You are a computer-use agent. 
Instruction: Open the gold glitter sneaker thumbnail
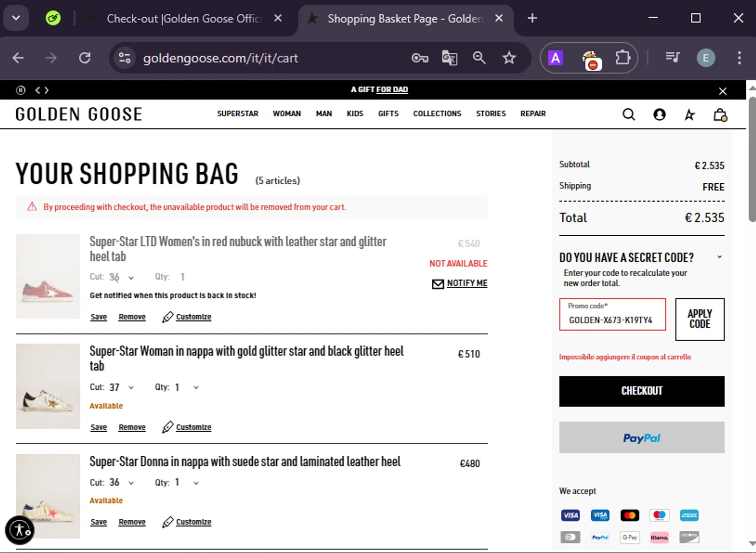[48, 386]
